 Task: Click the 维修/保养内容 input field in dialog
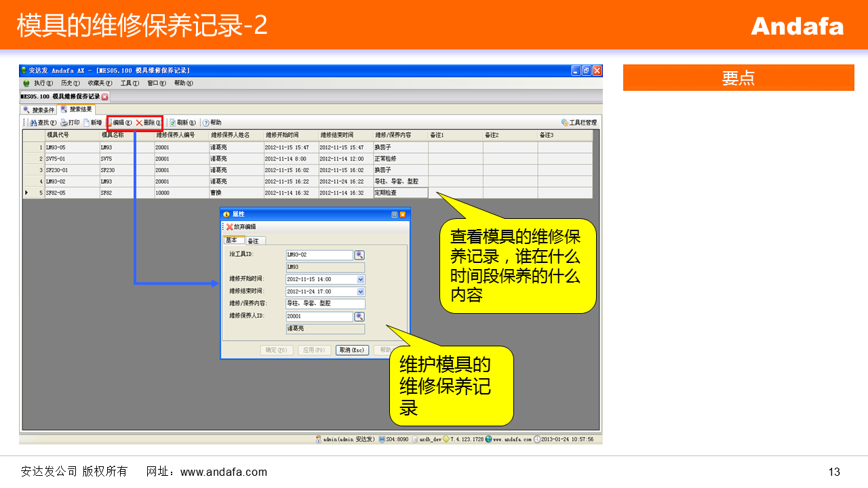tap(325, 304)
